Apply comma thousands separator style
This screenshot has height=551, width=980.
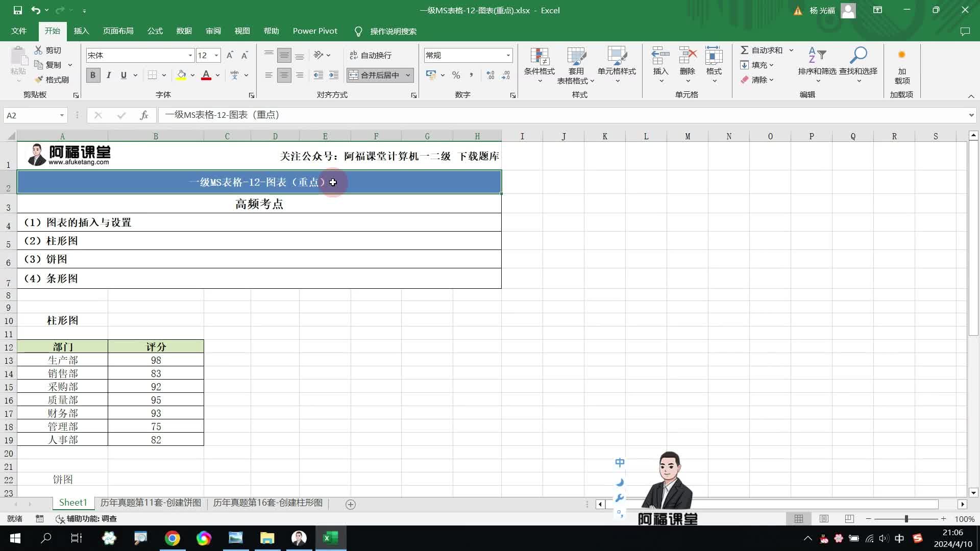471,75
